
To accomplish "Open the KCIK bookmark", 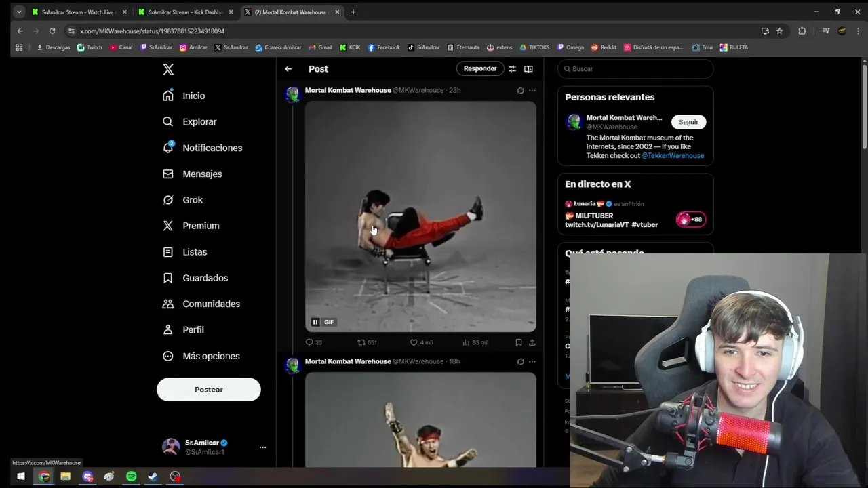I will [350, 47].
